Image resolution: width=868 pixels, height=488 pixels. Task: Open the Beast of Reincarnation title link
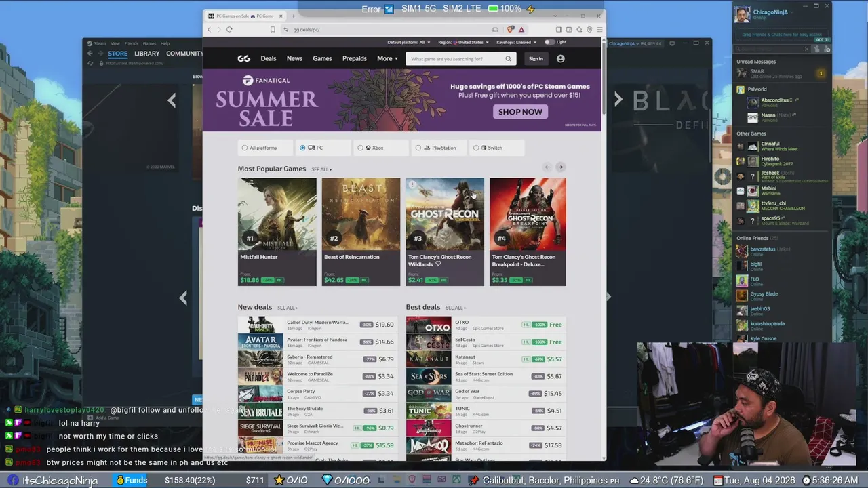(352, 257)
